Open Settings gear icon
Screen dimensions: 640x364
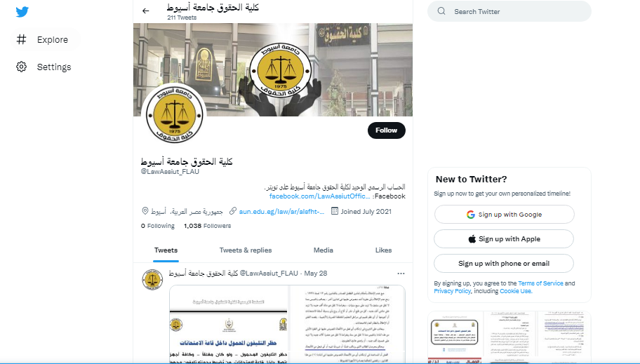pos(21,67)
